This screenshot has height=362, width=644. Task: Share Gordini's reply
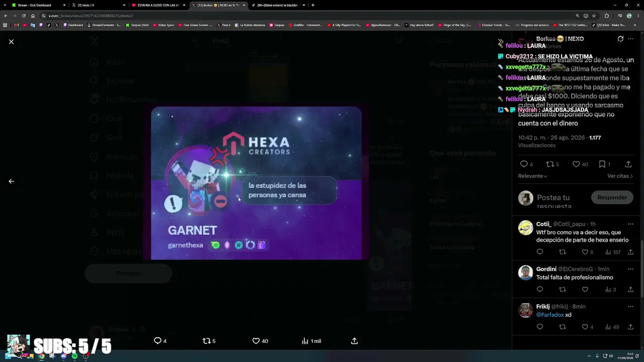630,290
